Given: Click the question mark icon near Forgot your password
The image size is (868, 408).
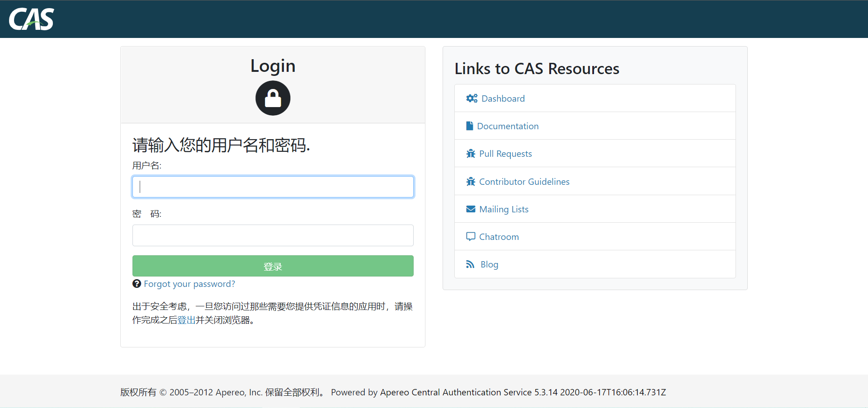Looking at the screenshot, I should 137,284.
